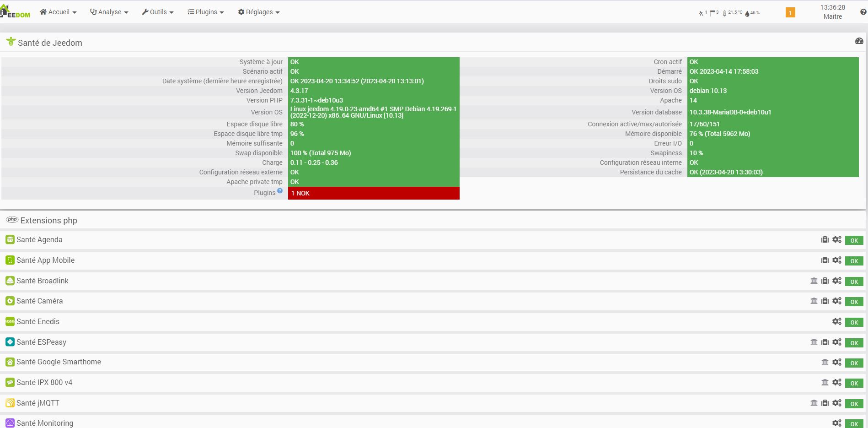
Task: Click the OK status badge for Agenda
Action: tap(854, 240)
